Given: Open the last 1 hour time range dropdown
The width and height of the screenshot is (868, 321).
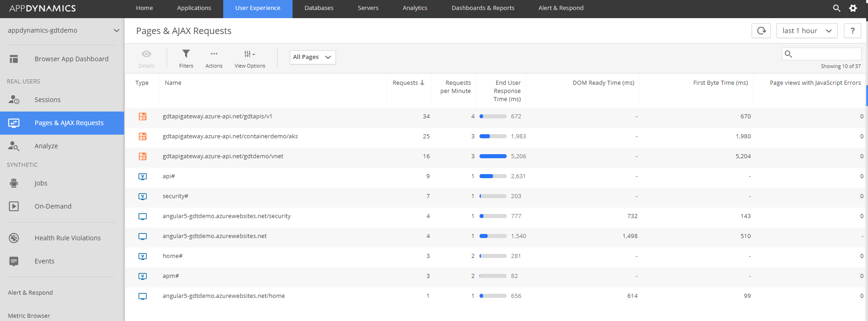Looking at the screenshot, I should (807, 30).
